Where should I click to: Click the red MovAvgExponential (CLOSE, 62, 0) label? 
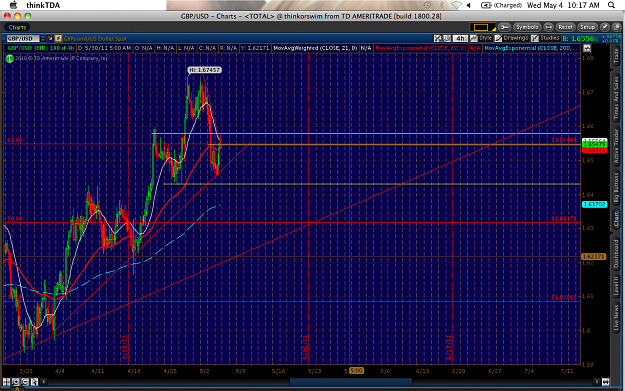point(421,48)
